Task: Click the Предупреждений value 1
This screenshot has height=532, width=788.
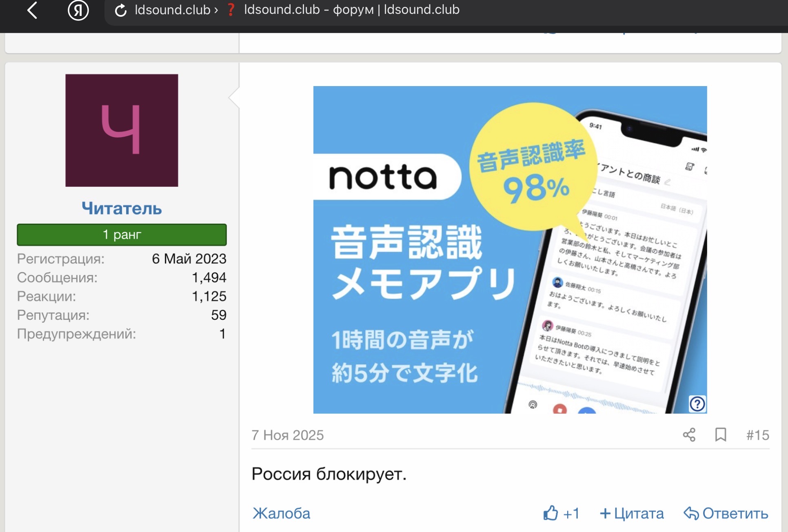Action: [x=222, y=334]
